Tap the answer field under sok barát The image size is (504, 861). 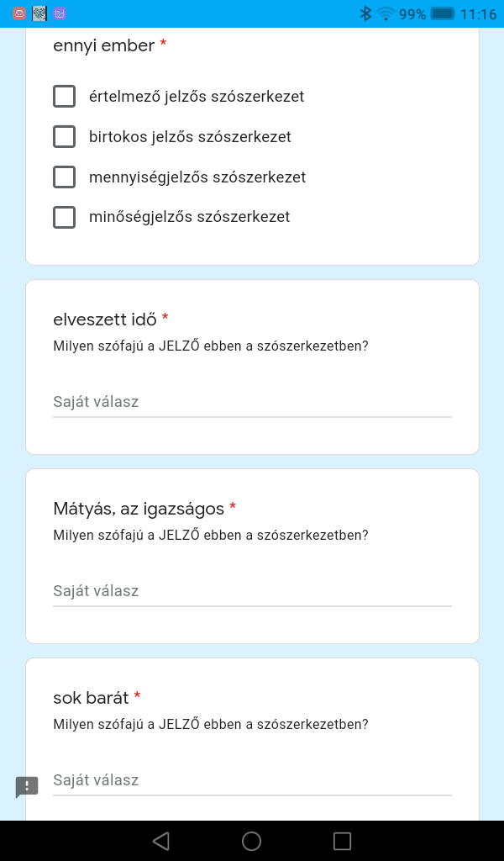[x=252, y=780]
